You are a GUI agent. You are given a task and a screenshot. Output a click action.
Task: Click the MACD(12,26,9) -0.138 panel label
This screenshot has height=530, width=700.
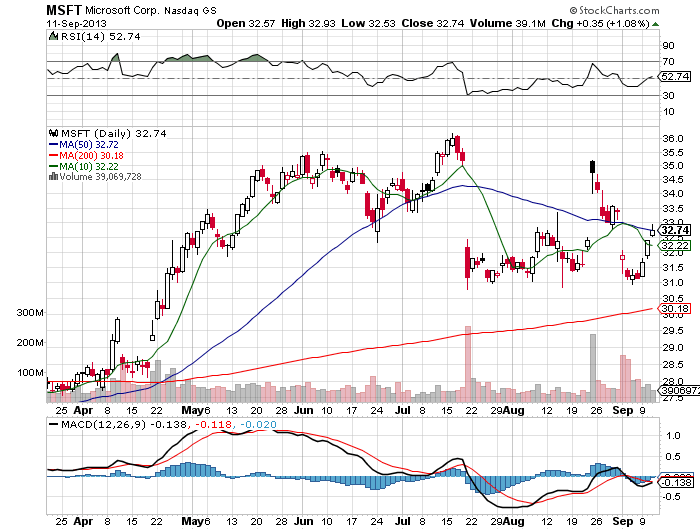[124, 424]
